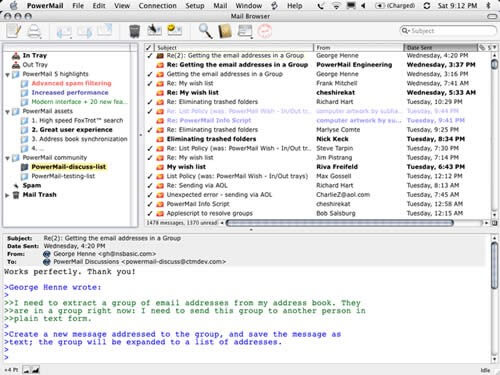Expand the Mail Trash folder
This screenshot has height=375, width=500.
[7, 195]
